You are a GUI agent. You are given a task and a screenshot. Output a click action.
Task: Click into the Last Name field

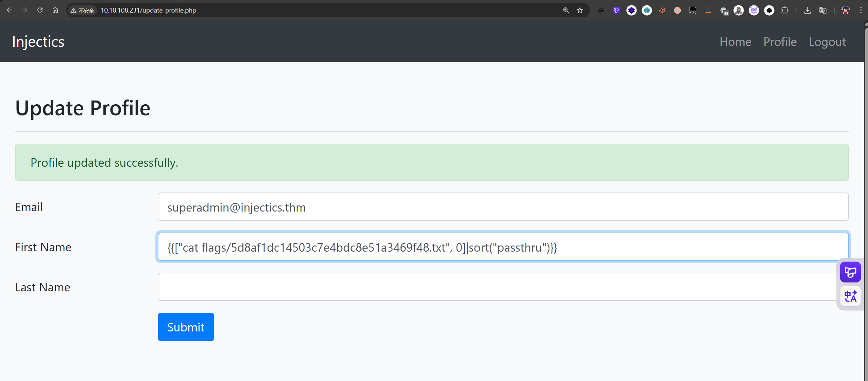[x=496, y=287]
